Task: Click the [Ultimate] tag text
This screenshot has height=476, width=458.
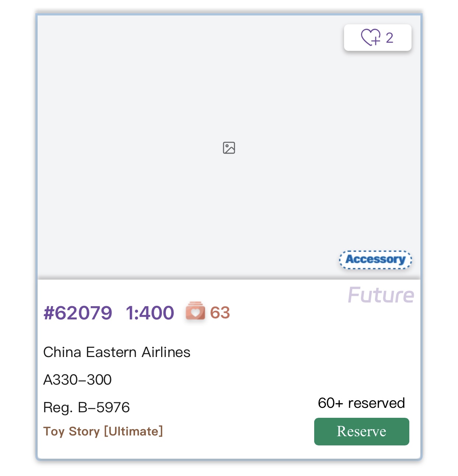Action: click(133, 431)
